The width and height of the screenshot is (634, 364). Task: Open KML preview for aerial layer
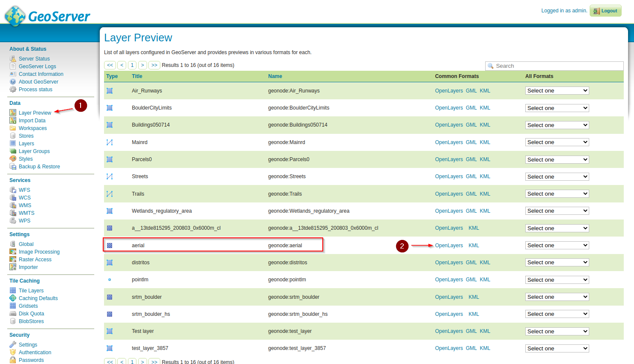474,246
